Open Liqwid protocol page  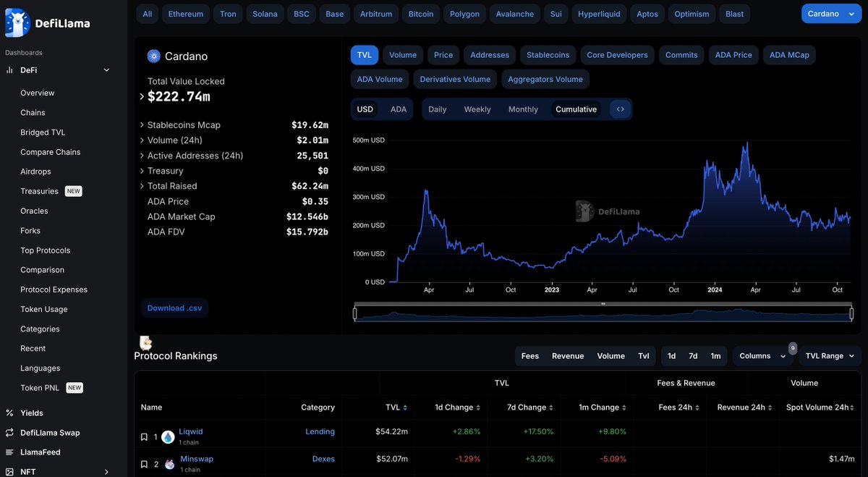(191, 431)
